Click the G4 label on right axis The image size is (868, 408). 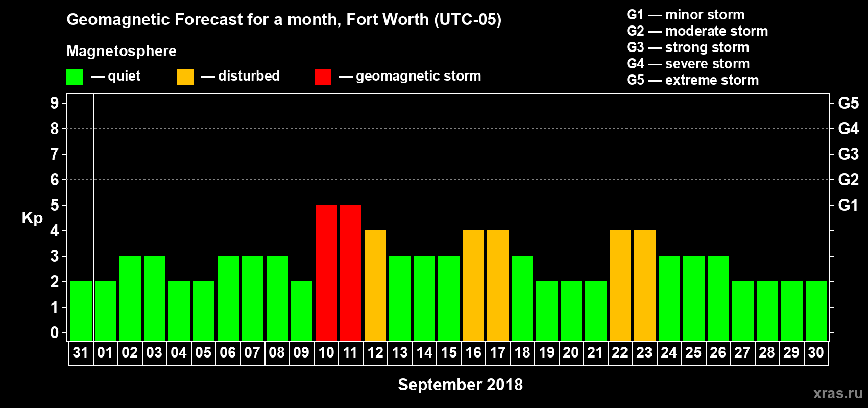tap(849, 129)
